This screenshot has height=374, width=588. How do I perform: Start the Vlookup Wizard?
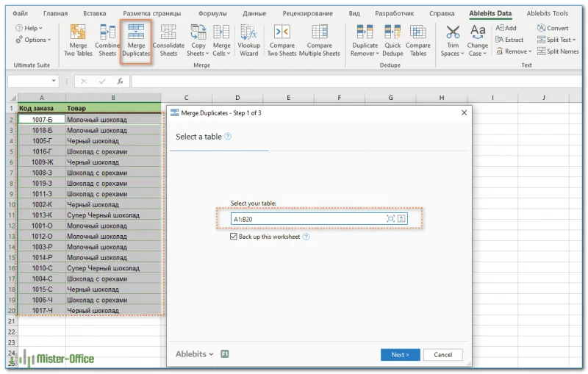tap(248, 40)
